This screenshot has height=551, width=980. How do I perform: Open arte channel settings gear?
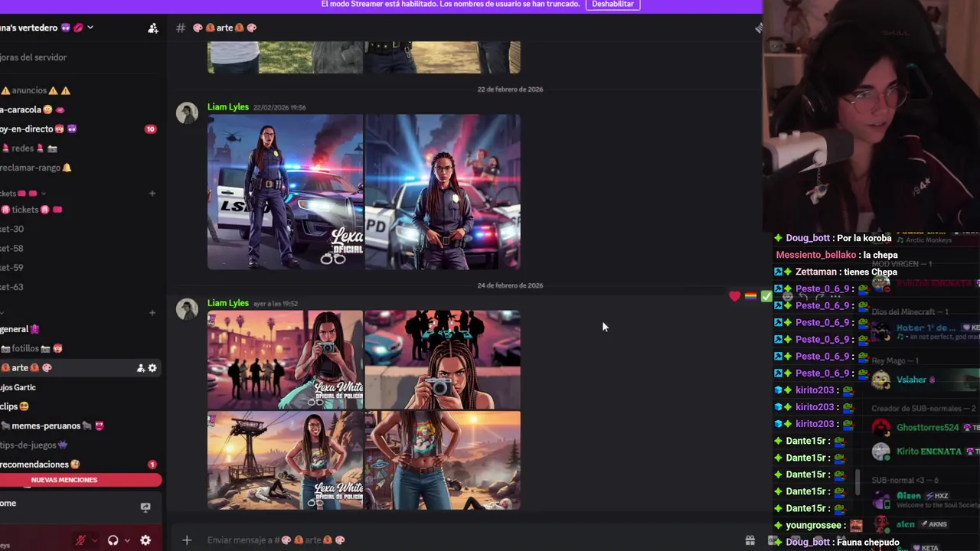coord(152,368)
